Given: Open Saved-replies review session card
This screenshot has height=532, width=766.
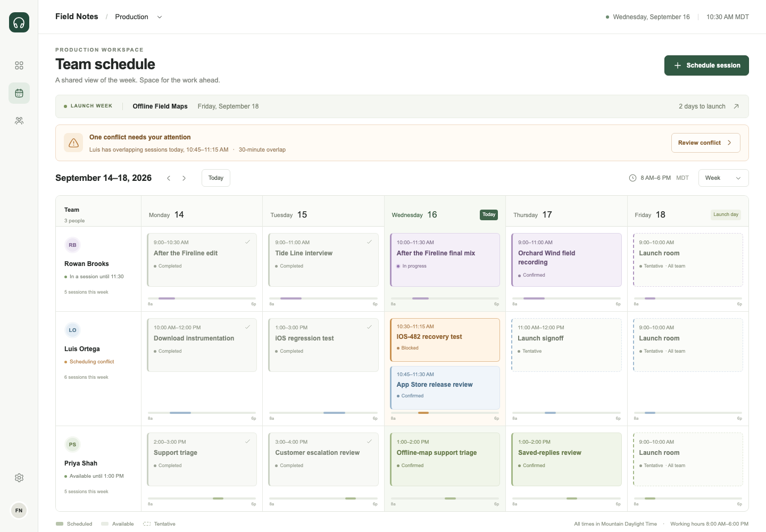Looking at the screenshot, I should tap(567, 460).
